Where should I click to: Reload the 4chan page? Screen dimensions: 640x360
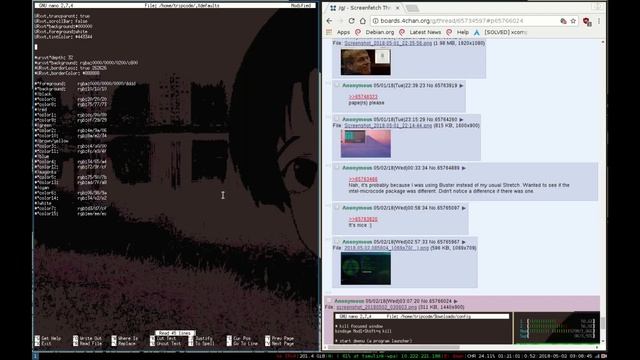pyautogui.click(x=351, y=21)
